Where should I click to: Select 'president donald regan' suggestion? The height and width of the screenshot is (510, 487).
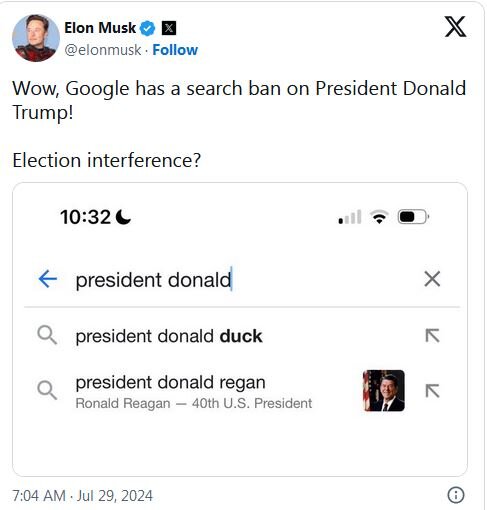click(242, 391)
